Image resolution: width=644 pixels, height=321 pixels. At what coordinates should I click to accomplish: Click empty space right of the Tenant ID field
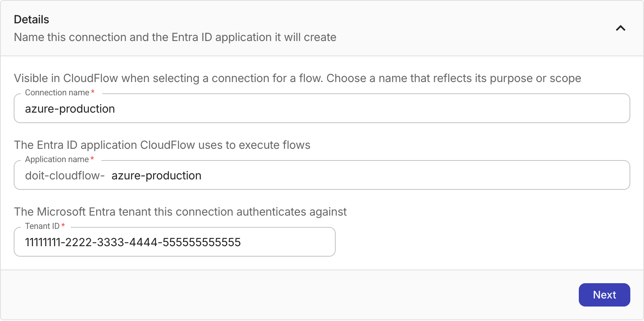[483, 242]
